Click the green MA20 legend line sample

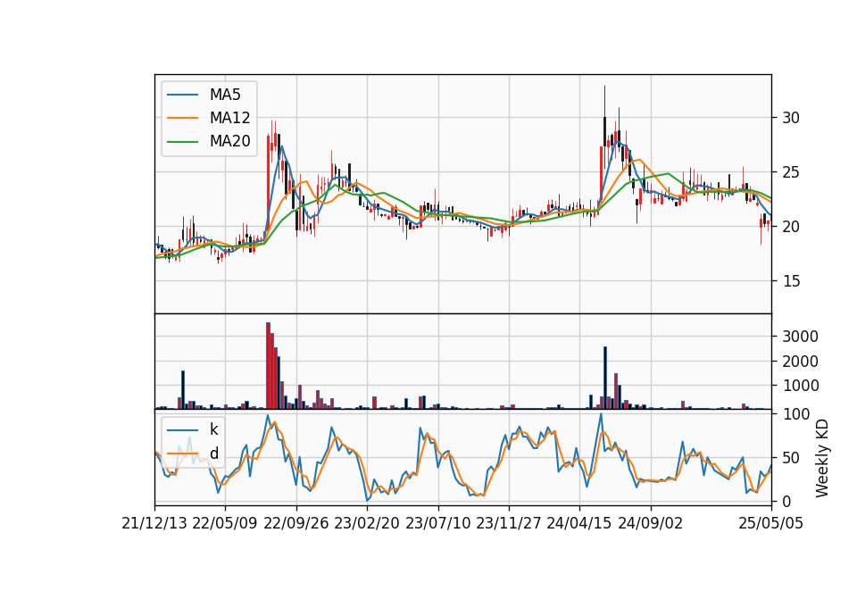[x=182, y=142]
